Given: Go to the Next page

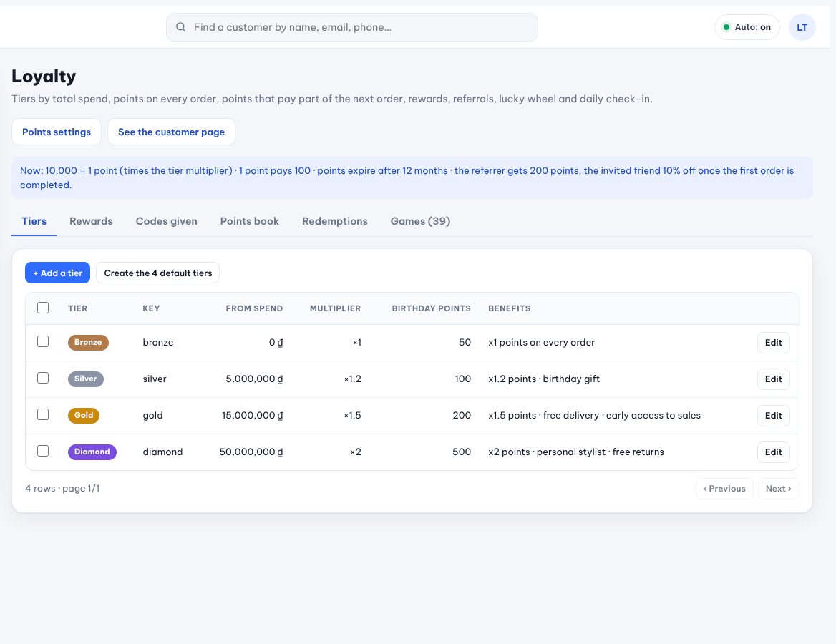Looking at the screenshot, I should (779, 488).
